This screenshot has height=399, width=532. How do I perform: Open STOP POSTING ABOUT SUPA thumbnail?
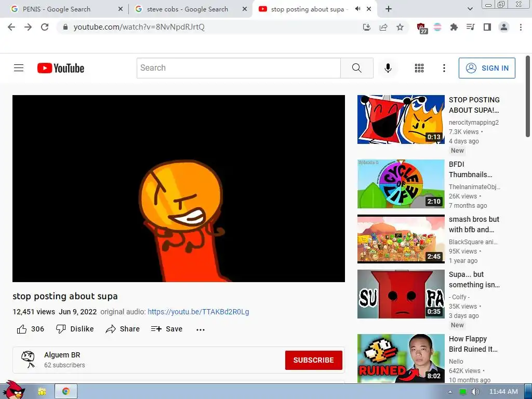tap(401, 119)
